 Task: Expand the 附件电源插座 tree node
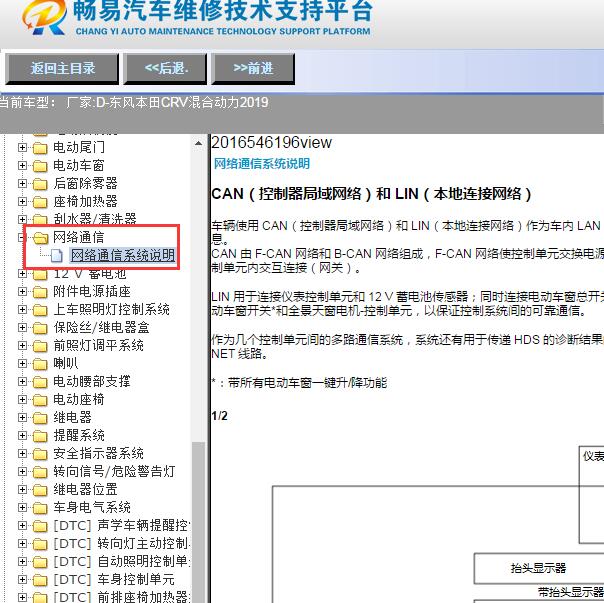(22, 292)
